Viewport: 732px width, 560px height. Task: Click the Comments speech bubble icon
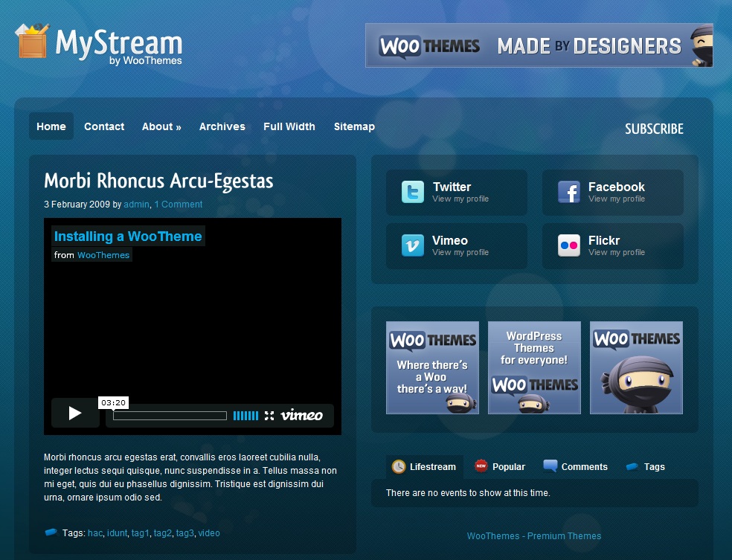pyautogui.click(x=550, y=466)
